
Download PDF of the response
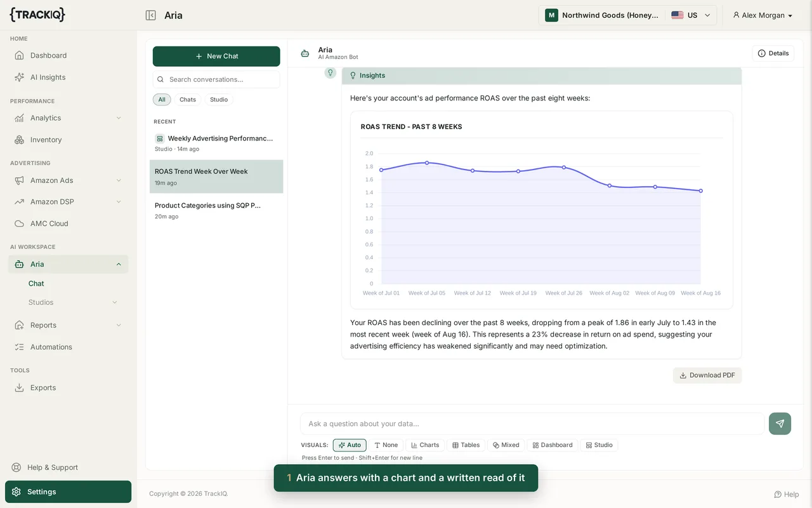click(x=707, y=375)
